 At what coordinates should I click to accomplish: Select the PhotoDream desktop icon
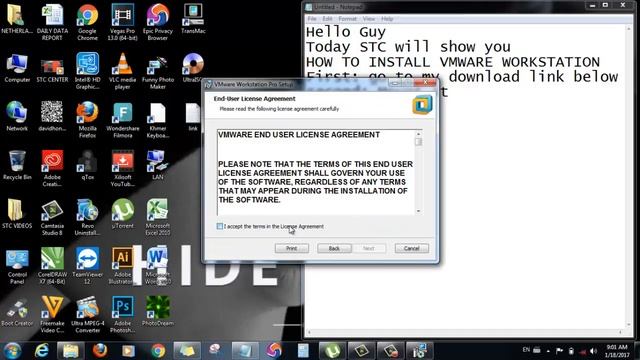pyautogui.click(x=158, y=311)
